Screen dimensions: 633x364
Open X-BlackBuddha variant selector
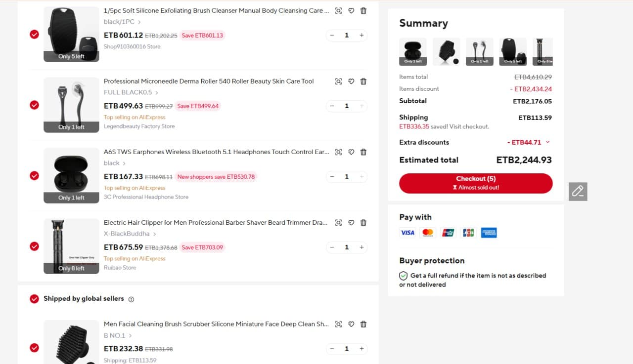130,234
